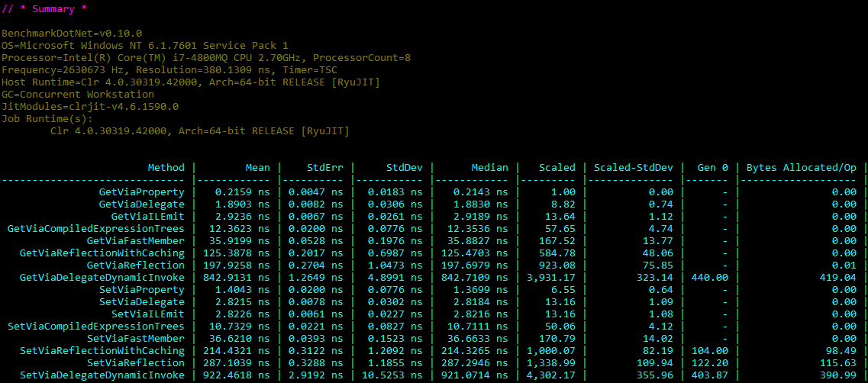Screen dimensions: 868x383
Task: Click the '// * Summary *' heading
Action: tap(44, 9)
